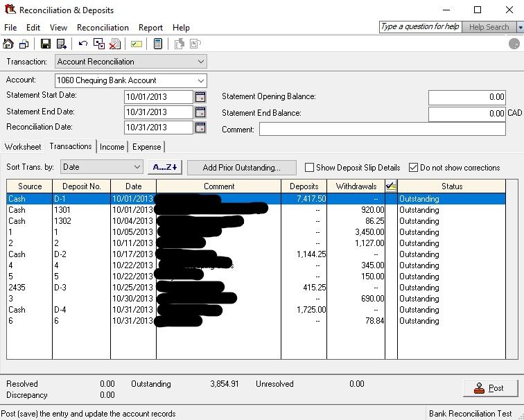The height and width of the screenshot is (420, 524).
Task: Click the red X delete document icon
Action: coord(115,44)
